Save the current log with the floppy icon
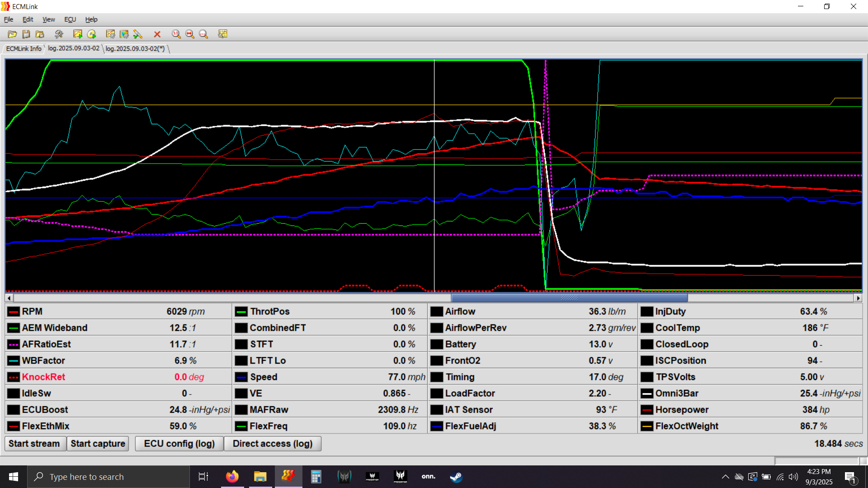 click(26, 34)
